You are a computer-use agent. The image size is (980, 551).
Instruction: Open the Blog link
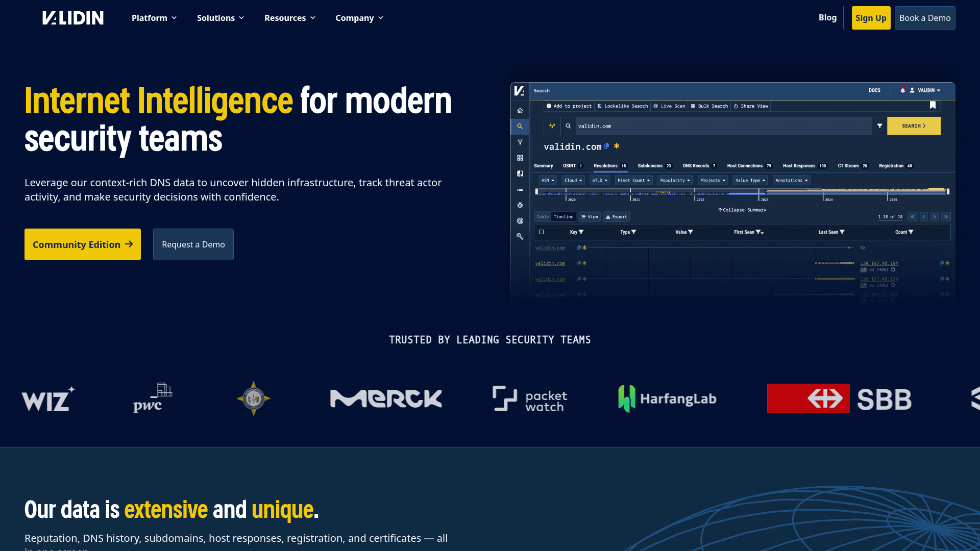tap(827, 18)
